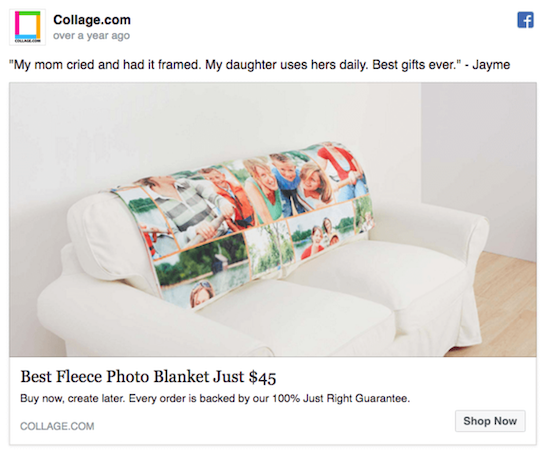
Task: Click the Facebook logo icon
Action: [525, 20]
